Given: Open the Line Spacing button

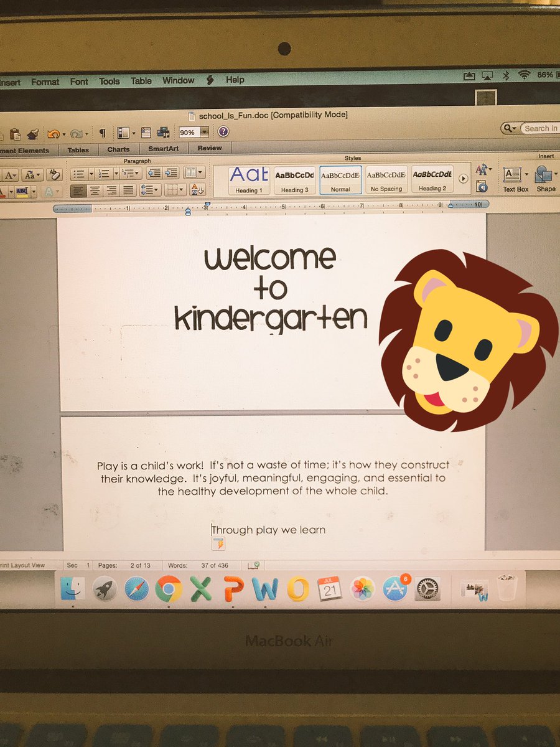Looking at the screenshot, I should click(x=150, y=190).
